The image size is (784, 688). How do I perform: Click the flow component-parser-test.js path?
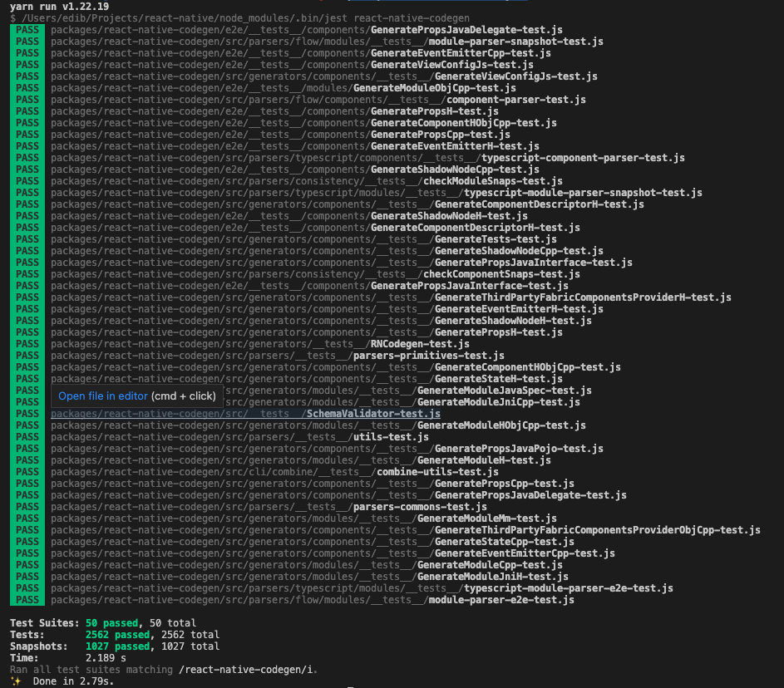(x=318, y=100)
